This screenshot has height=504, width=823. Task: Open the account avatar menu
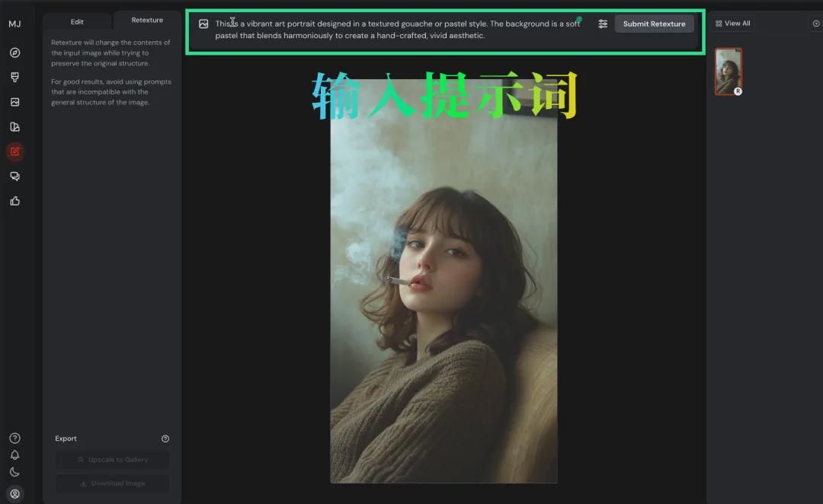(14, 493)
